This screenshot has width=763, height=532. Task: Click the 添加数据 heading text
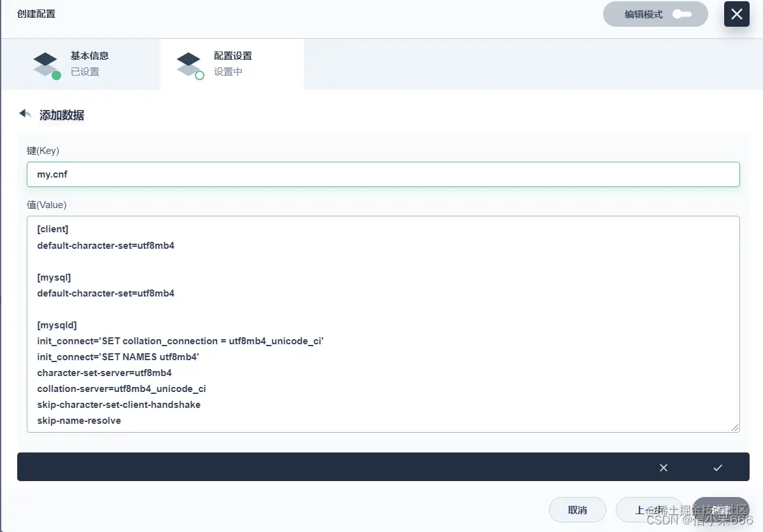[x=62, y=115]
